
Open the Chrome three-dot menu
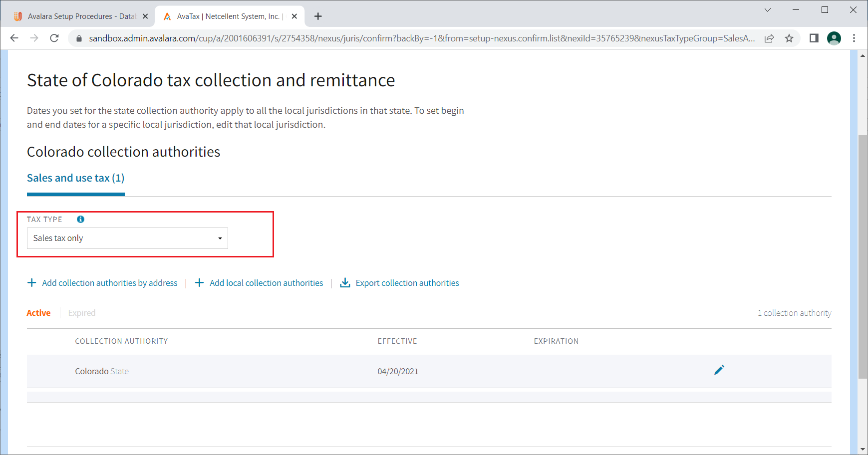click(854, 38)
